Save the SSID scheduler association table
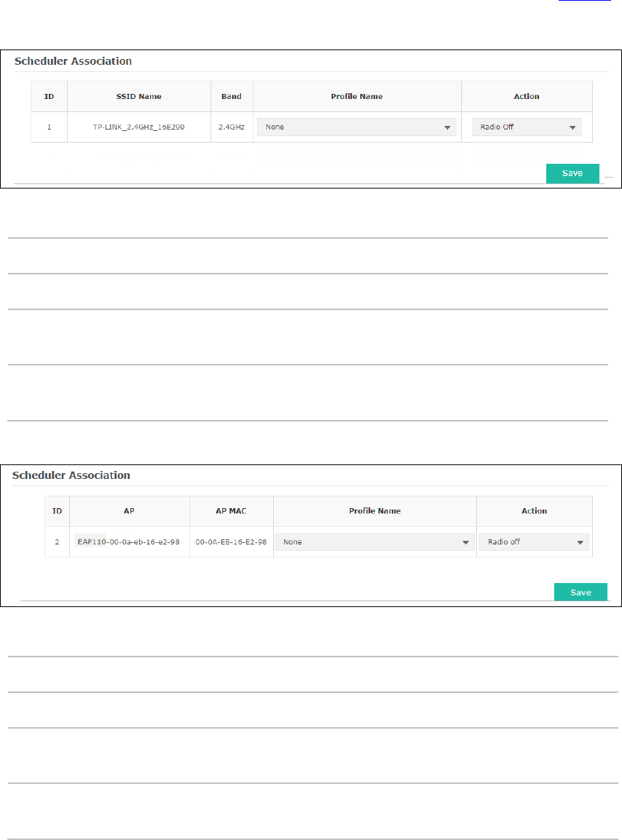Viewport: 622px width, 840px height. click(x=572, y=173)
